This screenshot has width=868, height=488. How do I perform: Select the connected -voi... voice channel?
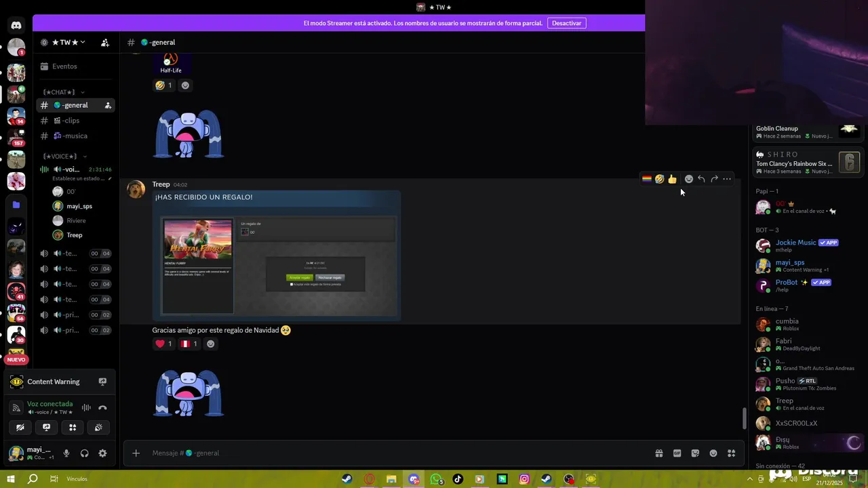tap(75, 169)
